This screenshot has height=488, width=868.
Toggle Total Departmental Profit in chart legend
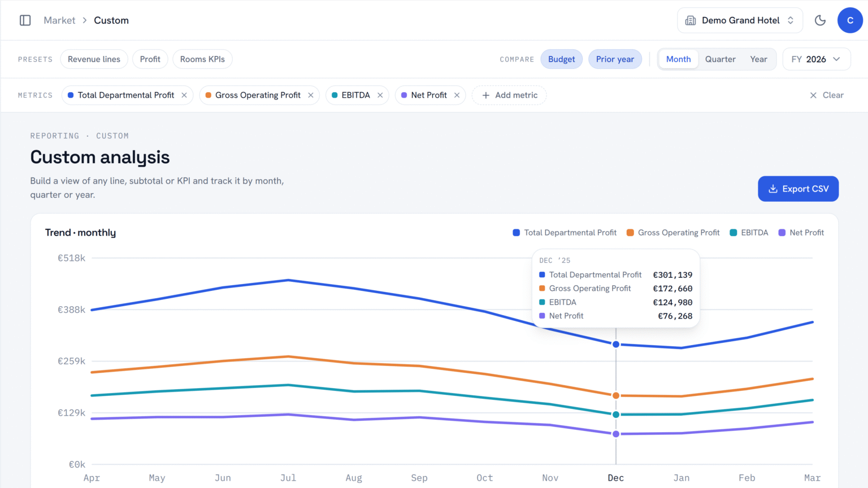coord(565,232)
